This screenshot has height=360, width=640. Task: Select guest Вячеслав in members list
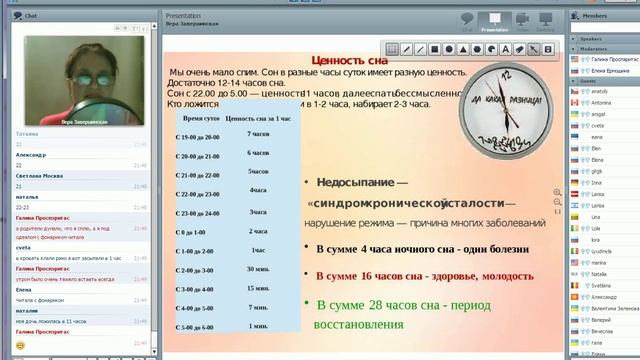[x=605, y=331]
